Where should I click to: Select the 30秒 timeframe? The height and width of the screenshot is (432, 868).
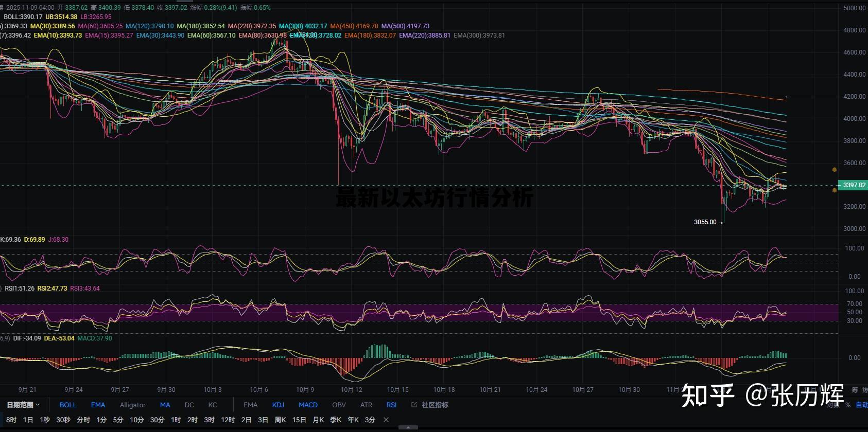coord(63,420)
